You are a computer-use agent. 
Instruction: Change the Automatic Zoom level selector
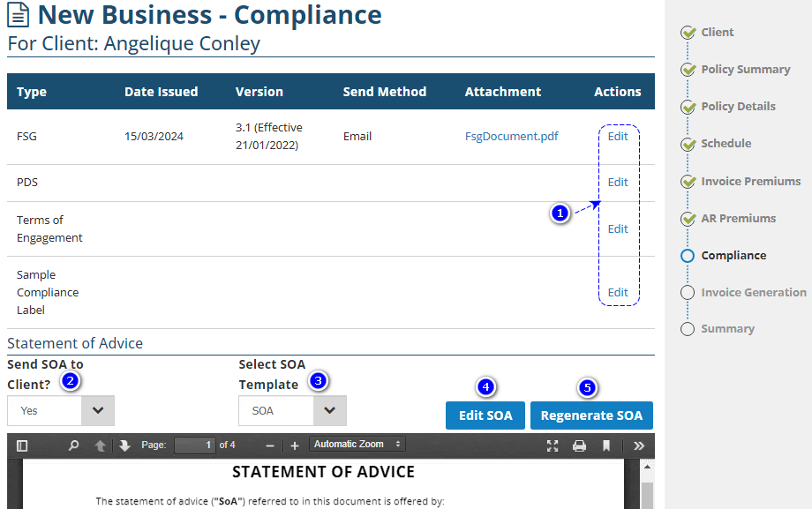357,445
